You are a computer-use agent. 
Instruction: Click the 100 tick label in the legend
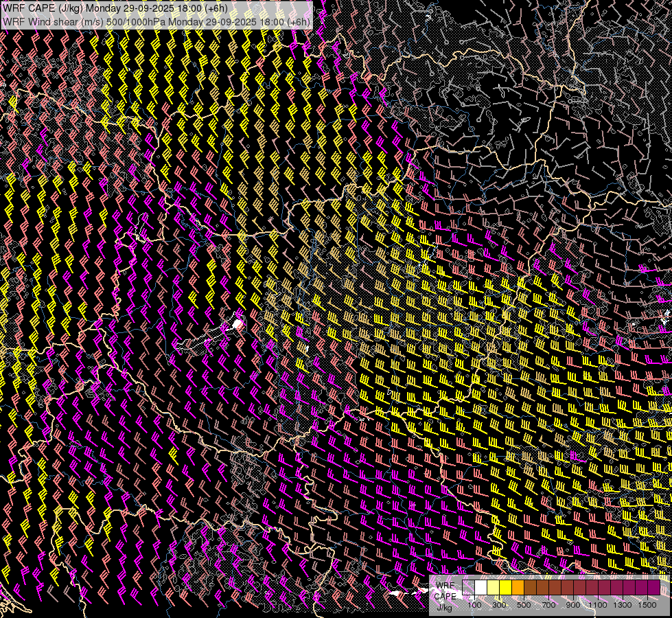(x=474, y=605)
